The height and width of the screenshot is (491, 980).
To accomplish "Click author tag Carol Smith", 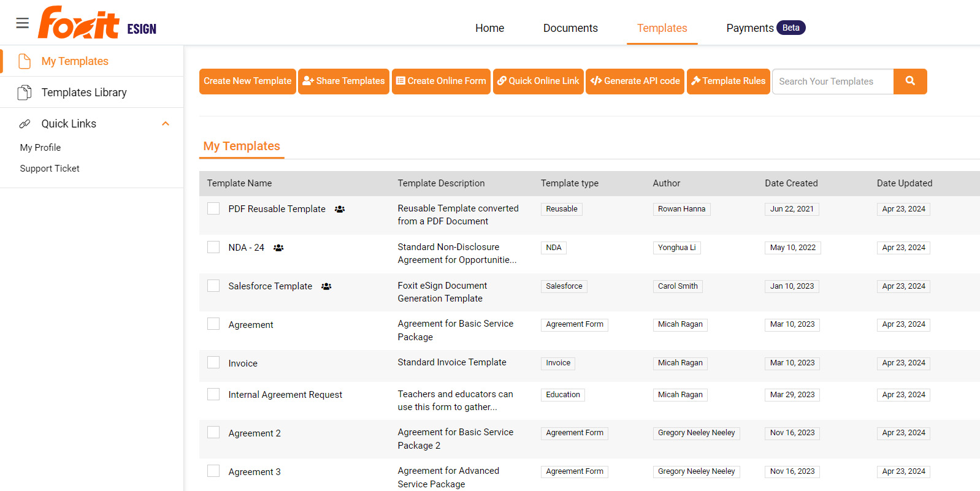I will pos(678,286).
